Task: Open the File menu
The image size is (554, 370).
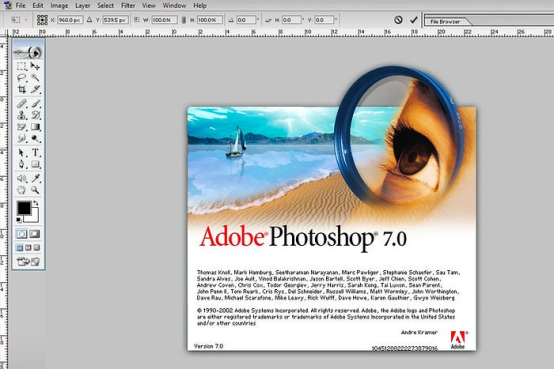Action: [20, 6]
